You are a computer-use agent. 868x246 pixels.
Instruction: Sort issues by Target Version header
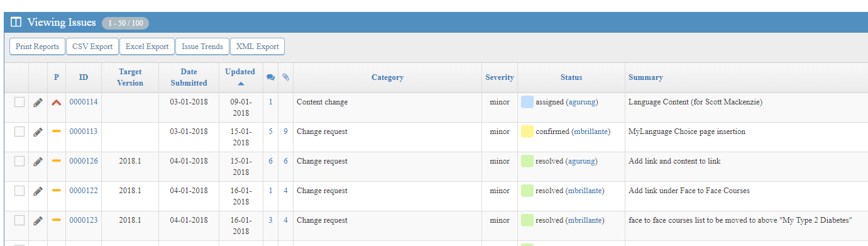coord(131,77)
